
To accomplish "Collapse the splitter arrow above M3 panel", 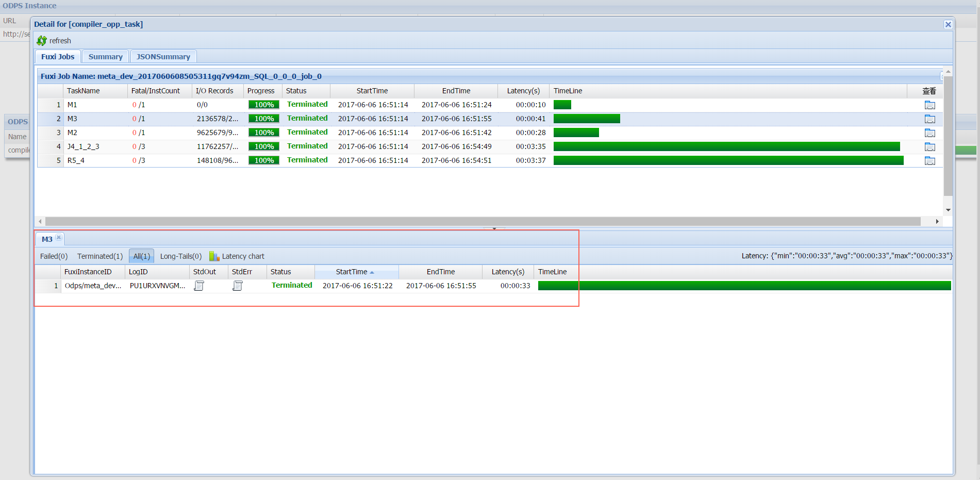I will coord(494,228).
